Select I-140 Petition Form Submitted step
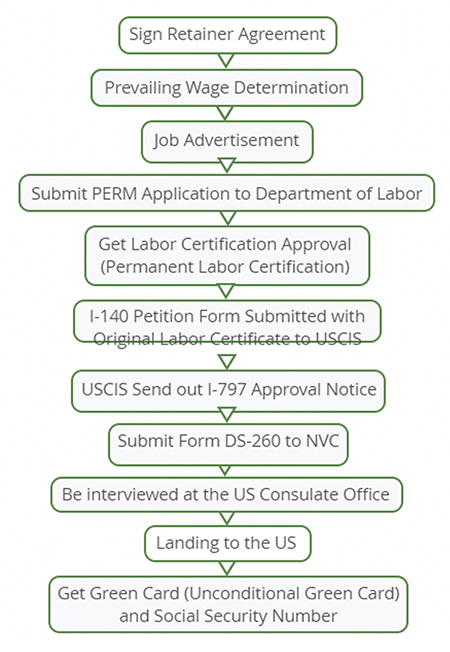This screenshot has height=652, width=450. coord(227,321)
